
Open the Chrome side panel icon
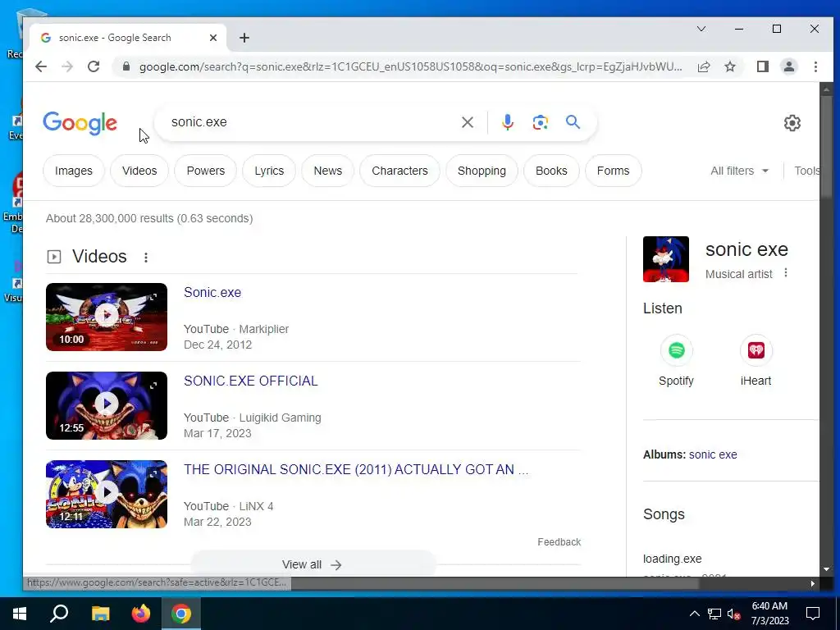click(762, 66)
